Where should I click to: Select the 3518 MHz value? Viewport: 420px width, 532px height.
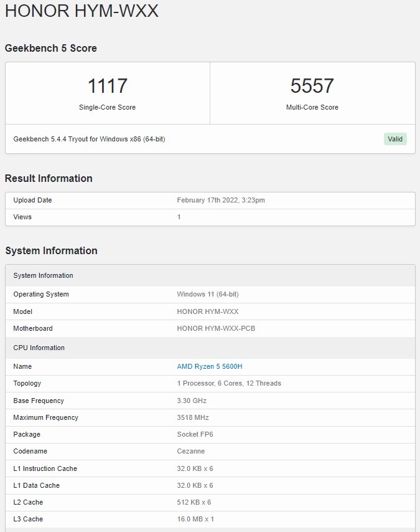193,417
